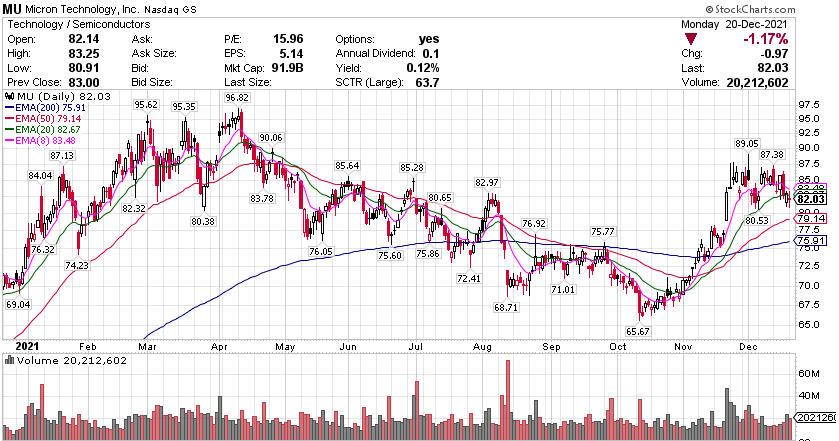Click the 95.62 high price label
Image resolution: width=839 pixels, height=441 pixels.
146,104
